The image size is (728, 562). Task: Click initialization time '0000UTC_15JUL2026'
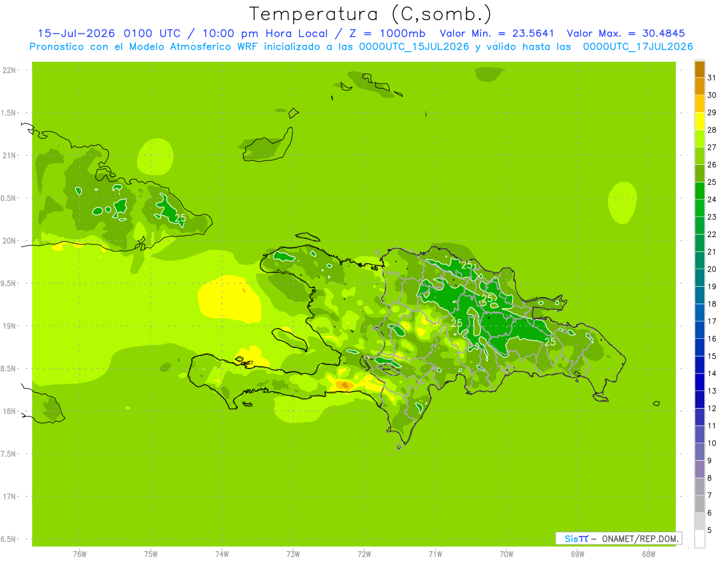coord(414,47)
